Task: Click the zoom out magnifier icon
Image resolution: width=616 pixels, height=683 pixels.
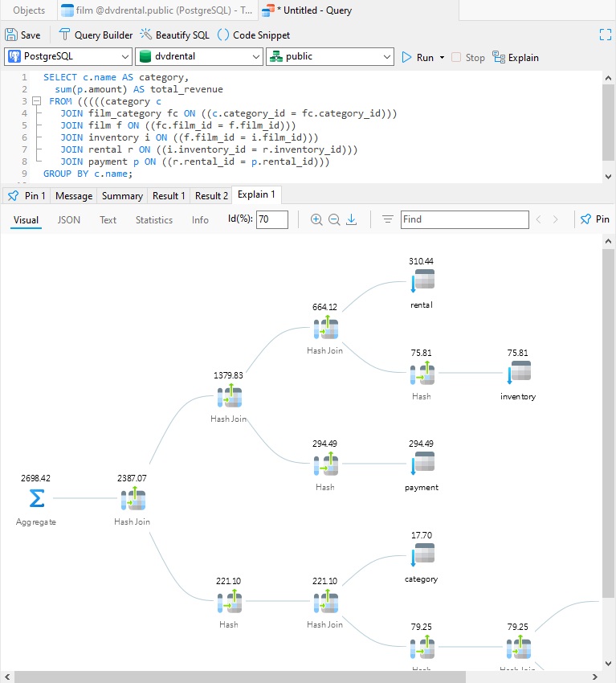Action: [334, 219]
